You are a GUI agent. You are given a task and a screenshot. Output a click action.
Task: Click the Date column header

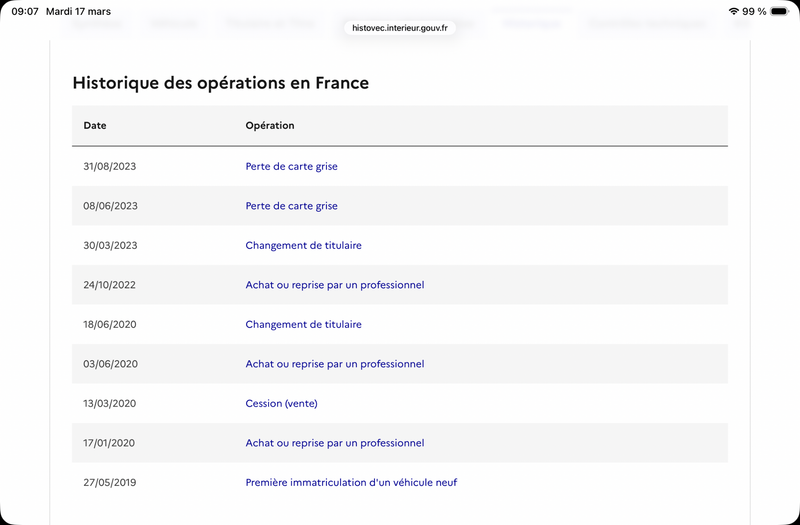coord(95,126)
